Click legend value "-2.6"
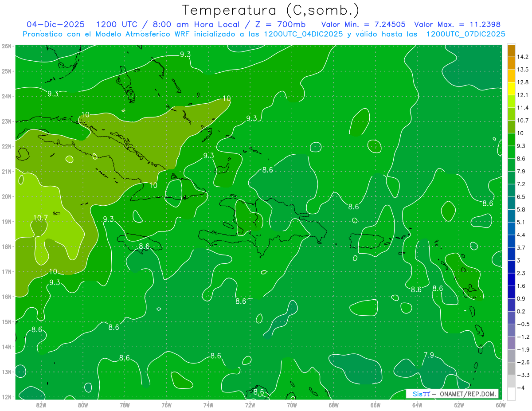The height and width of the screenshot is (411, 532). coord(523,362)
